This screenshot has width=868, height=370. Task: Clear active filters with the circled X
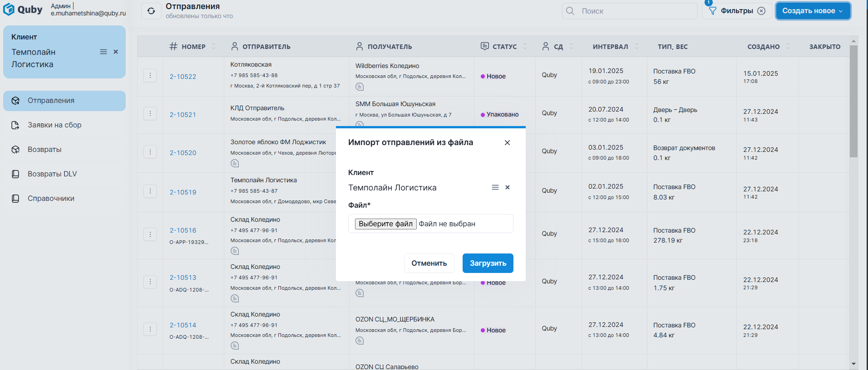pos(761,11)
